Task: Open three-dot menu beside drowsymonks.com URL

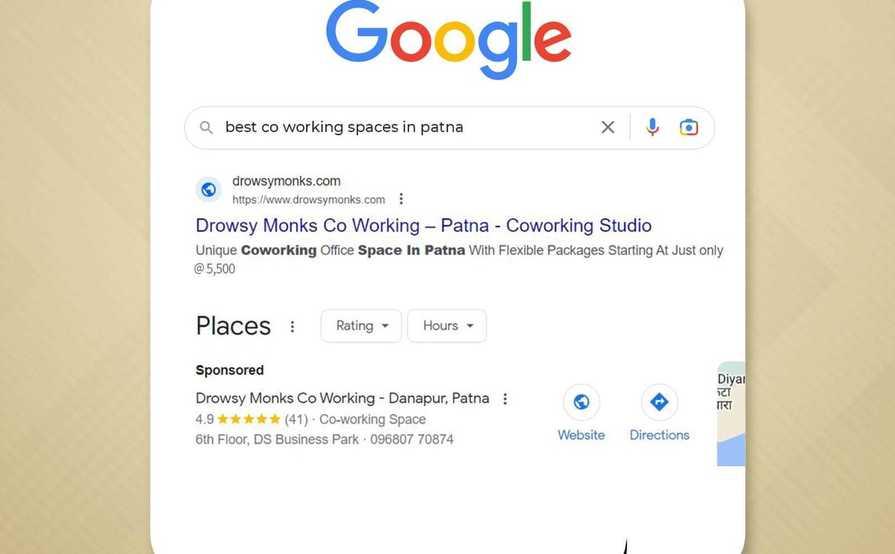Action: [x=401, y=199]
